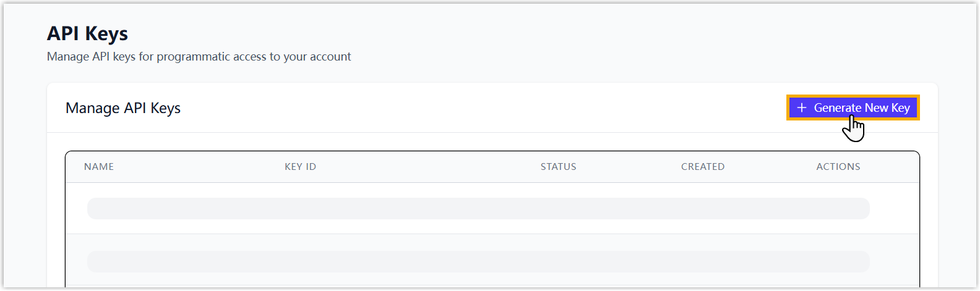Sort by the NAME column header
Screen dimensions: 980x291
click(x=99, y=167)
